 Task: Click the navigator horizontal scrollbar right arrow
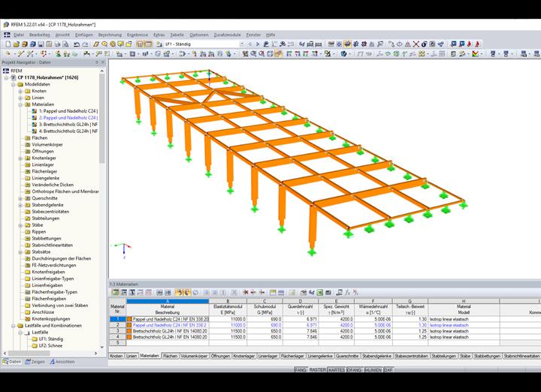coord(95,353)
